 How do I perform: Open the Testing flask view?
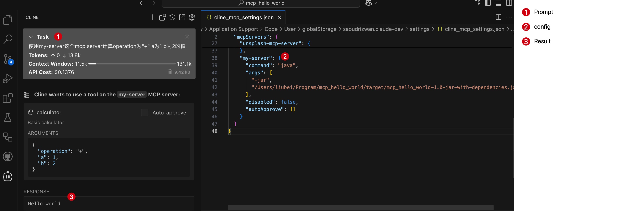click(x=8, y=117)
